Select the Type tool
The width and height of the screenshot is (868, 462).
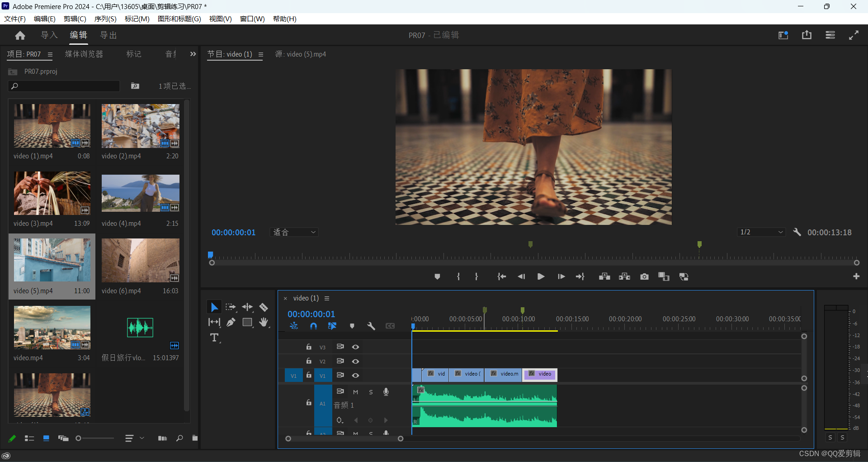pyautogui.click(x=214, y=338)
